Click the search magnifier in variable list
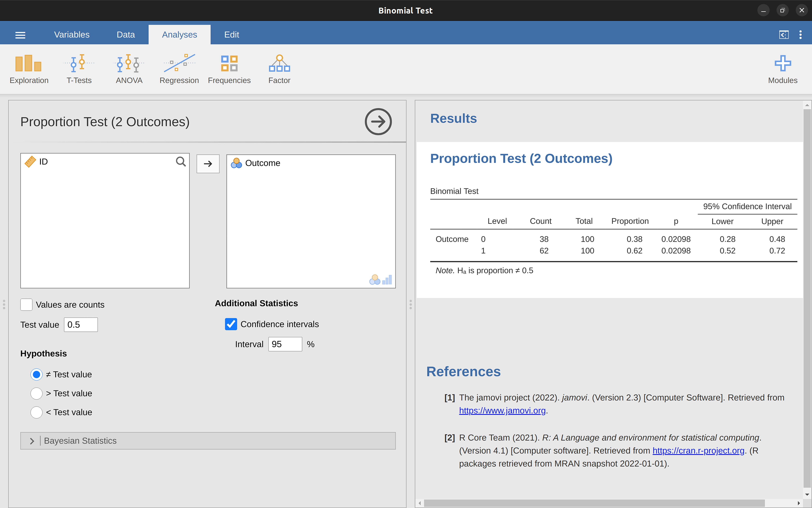 [x=181, y=162]
